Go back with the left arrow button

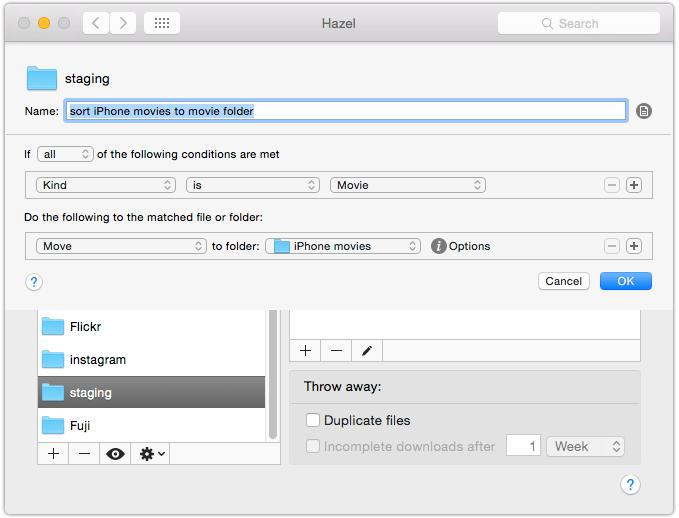pos(96,23)
